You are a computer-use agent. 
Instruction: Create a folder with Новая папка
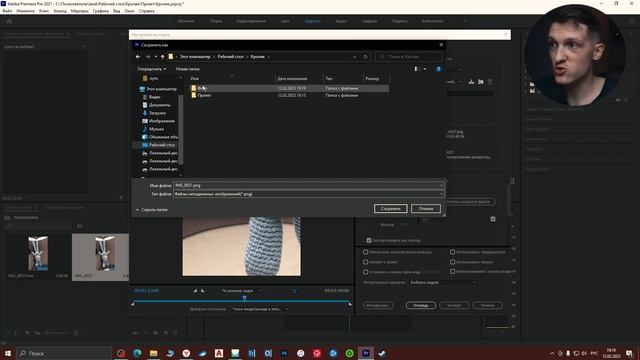[187, 69]
